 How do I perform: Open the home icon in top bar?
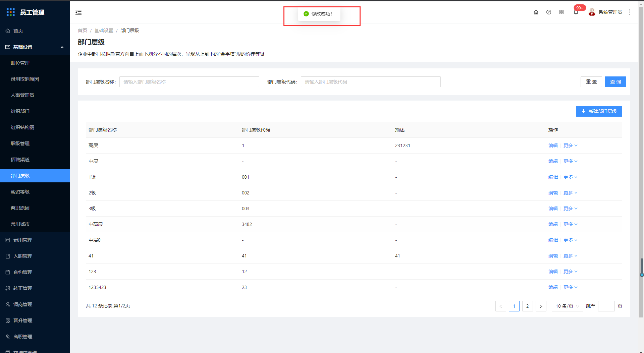click(x=536, y=12)
